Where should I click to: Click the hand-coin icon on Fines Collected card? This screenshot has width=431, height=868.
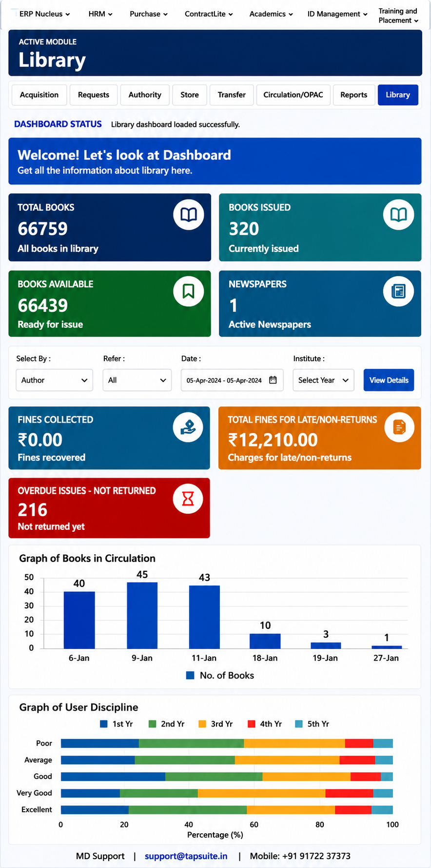(188, 427)
